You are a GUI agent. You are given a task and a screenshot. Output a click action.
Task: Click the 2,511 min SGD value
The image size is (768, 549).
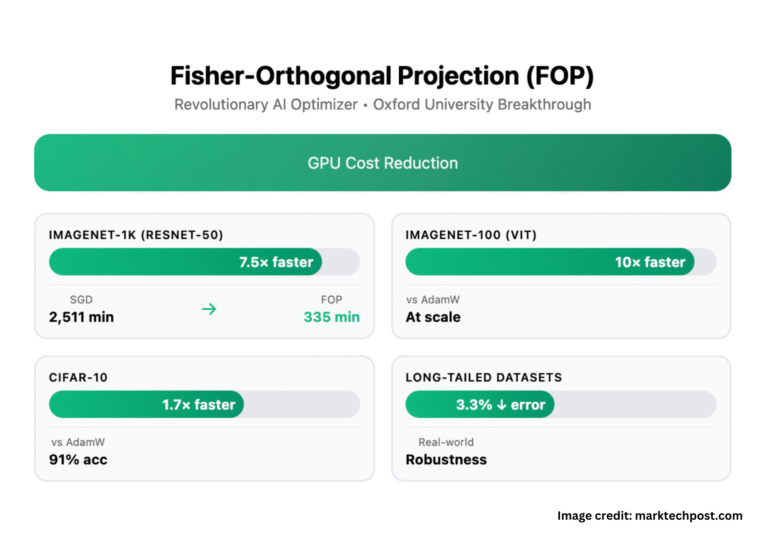(81, 318)
